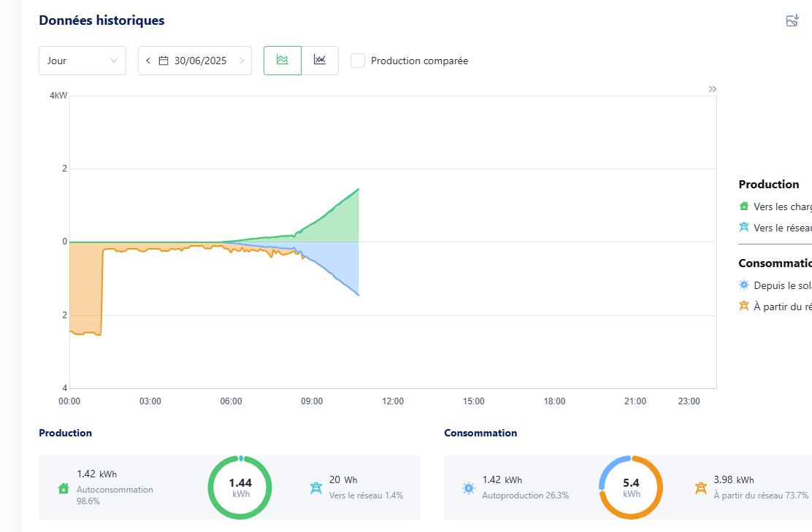Switch to the area chart view
This screenshot has width=812, height=532.
(283, 61)
